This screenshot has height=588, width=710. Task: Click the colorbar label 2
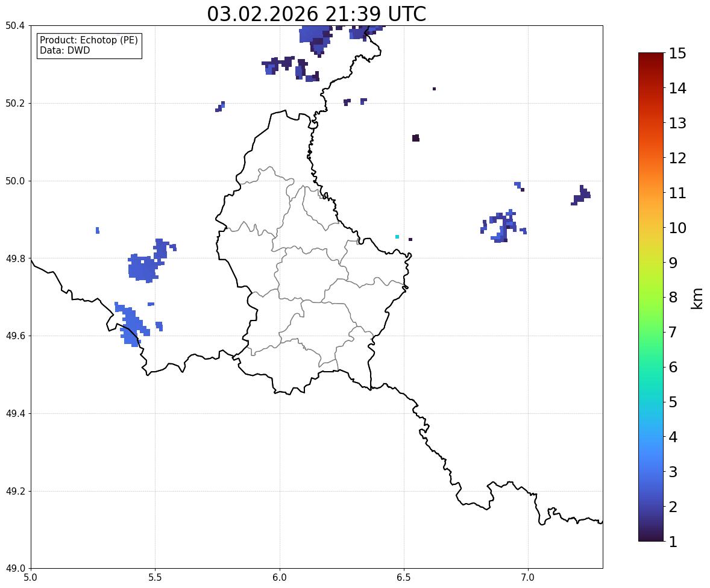(x=673, y=507)
